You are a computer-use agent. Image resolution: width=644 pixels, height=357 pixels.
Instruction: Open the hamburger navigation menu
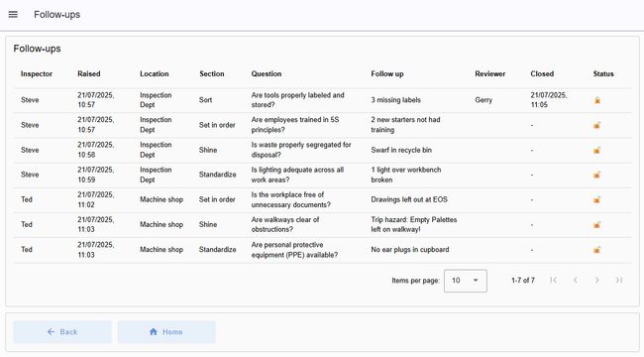coord(13,15)
